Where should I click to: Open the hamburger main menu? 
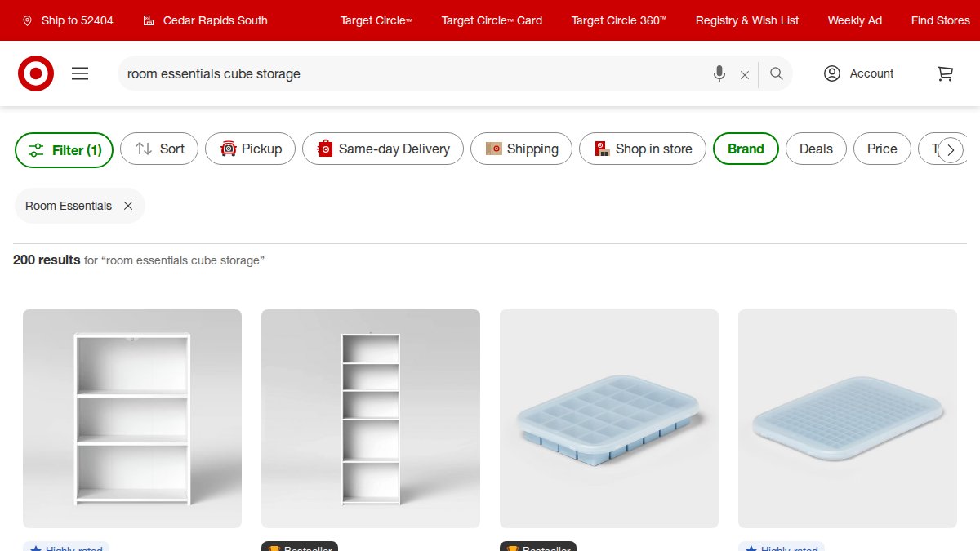[x=80, y=73]
